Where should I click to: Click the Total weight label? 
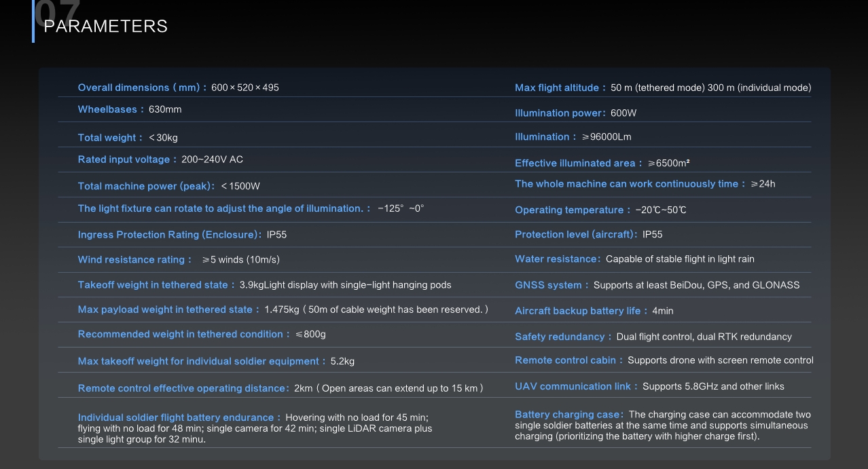click(109, 138)
